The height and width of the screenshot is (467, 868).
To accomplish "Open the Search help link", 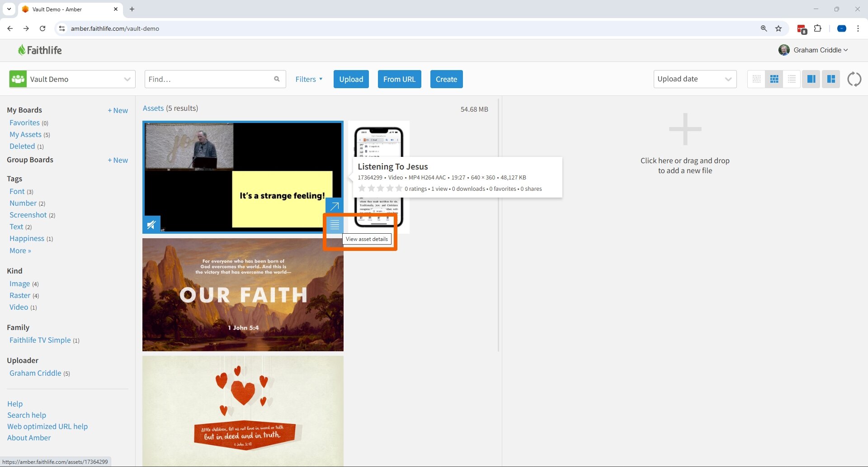I will coord(27,415).
